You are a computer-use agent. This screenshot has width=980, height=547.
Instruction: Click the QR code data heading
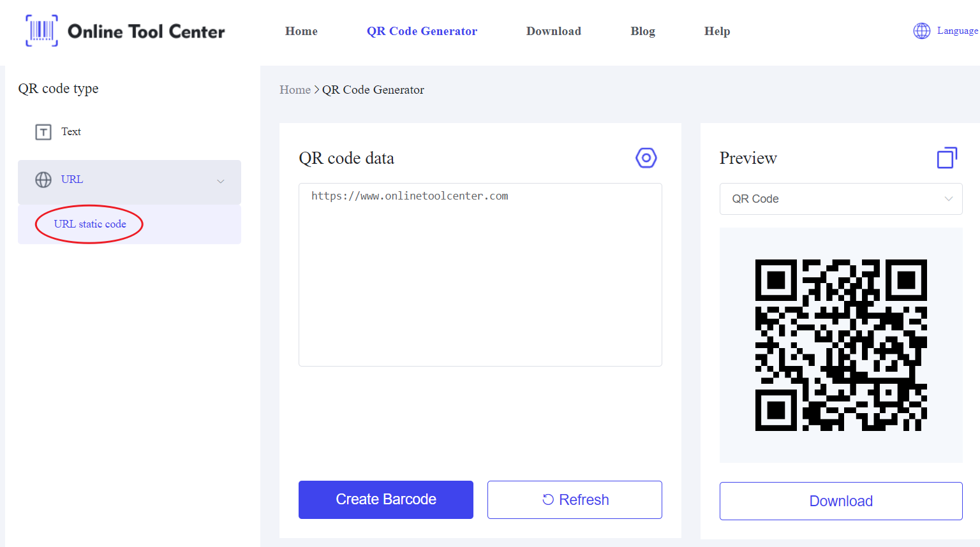click(x=346, y=158)
